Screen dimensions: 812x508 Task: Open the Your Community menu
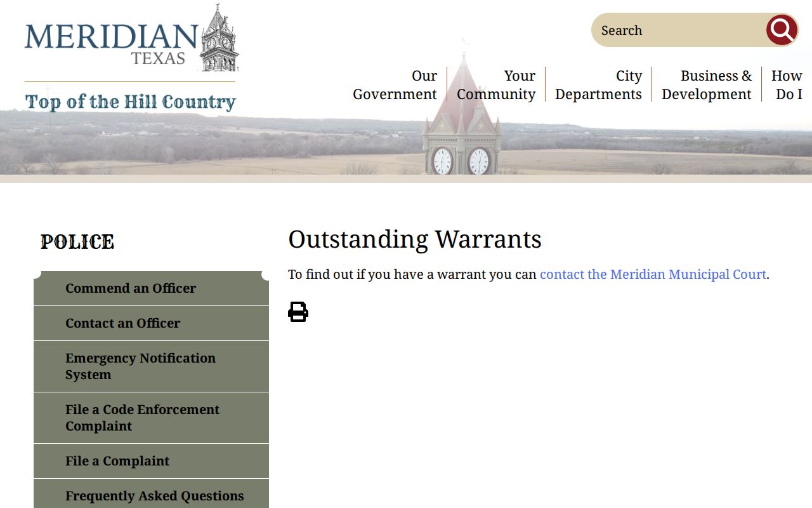tap(496, 84)
